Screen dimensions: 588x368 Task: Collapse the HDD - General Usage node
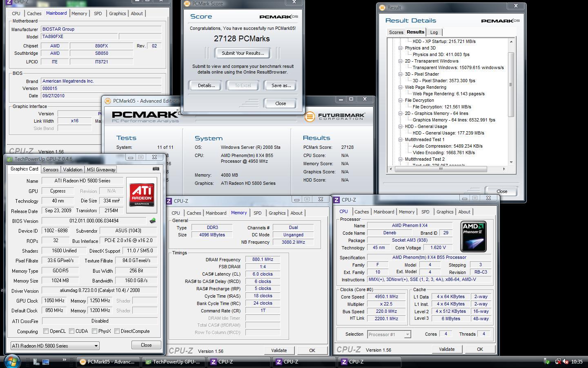coord(401,126)
